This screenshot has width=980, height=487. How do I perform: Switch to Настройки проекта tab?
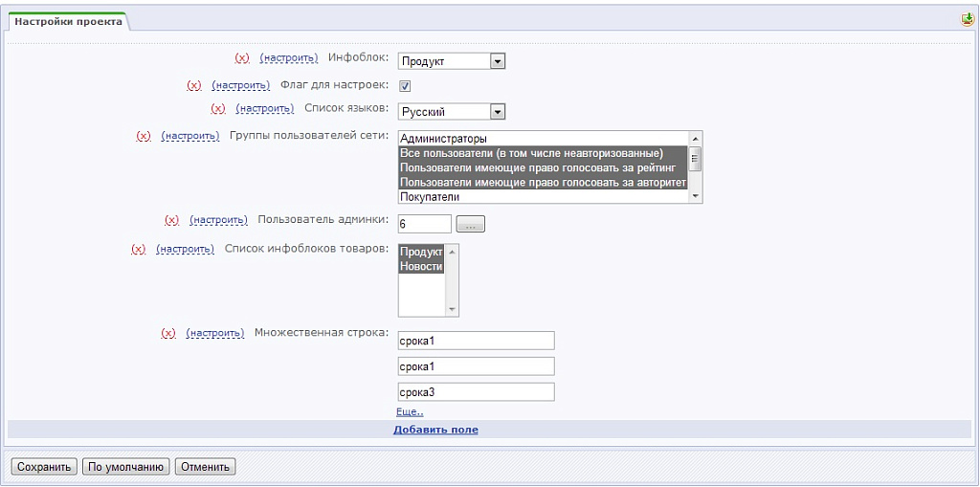point(69,21)
